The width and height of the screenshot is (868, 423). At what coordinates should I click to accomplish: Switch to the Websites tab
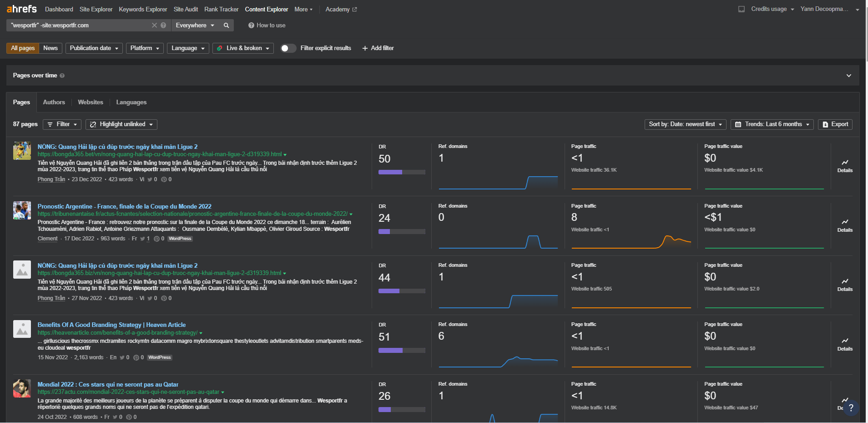pos(91,102)
